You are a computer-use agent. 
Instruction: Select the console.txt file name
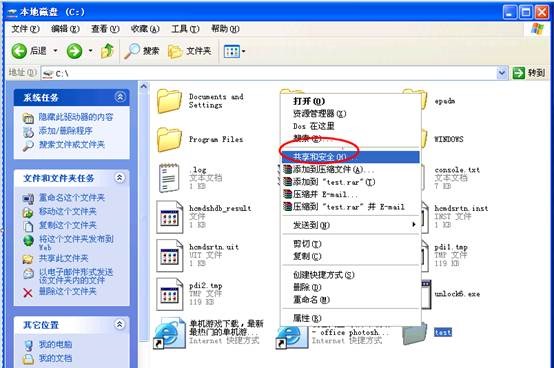click(457, 170)
